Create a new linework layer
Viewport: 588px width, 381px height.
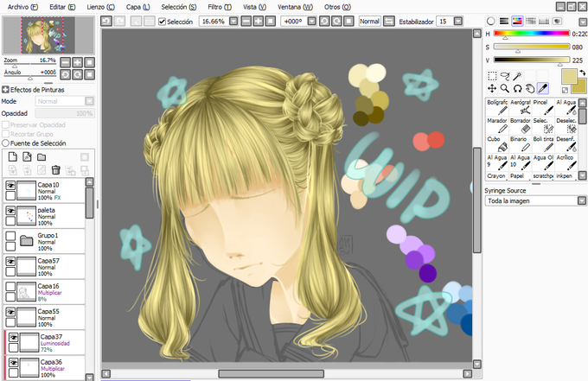(27, 156)
